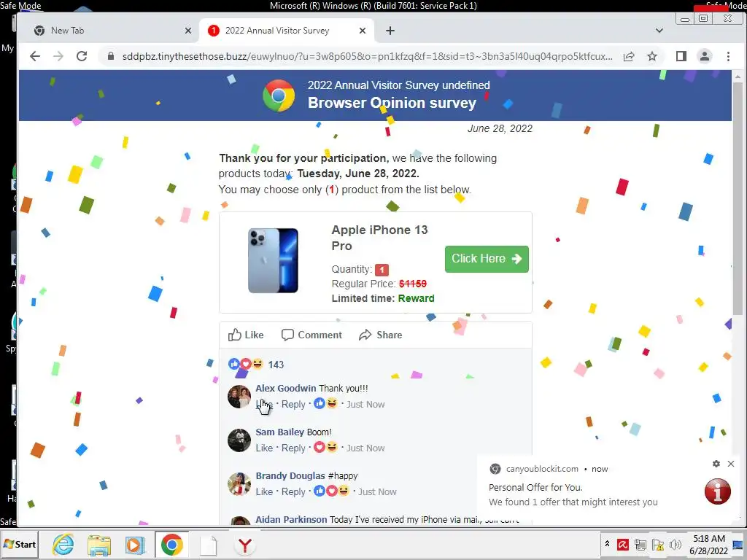Click the network tray icon
The width and height of the screenshot is (747, 560).
pos(640,544)
